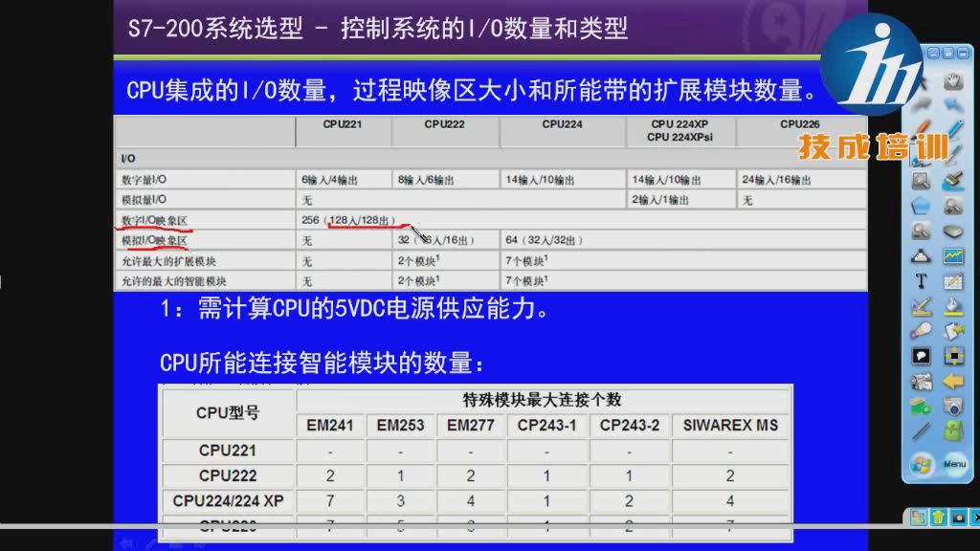Viewport: 980px width, 551px height.
Task: Activate the spotlight flashlight tool
Action: [922, 331]
